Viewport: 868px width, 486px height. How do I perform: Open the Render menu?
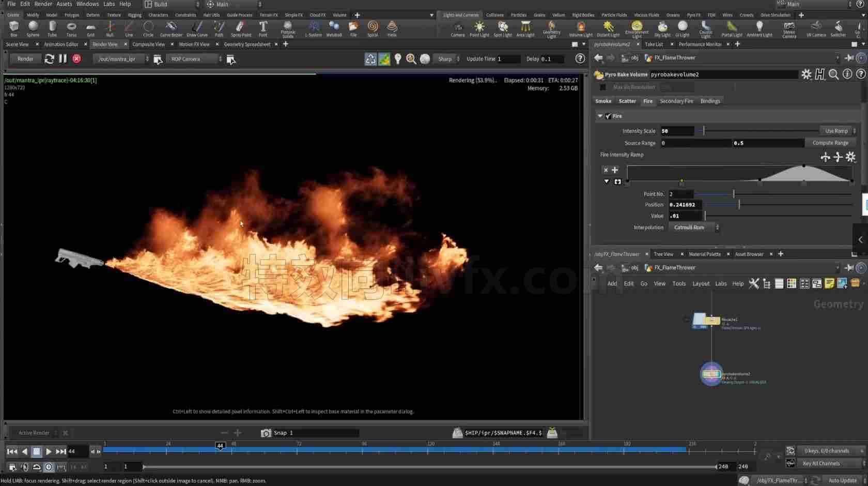point(43,4)
